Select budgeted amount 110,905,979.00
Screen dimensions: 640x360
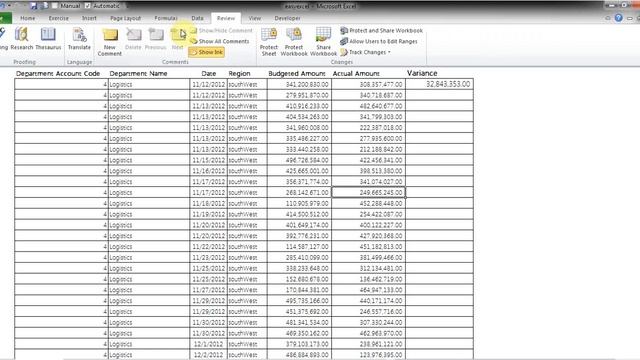coord(299,203)
